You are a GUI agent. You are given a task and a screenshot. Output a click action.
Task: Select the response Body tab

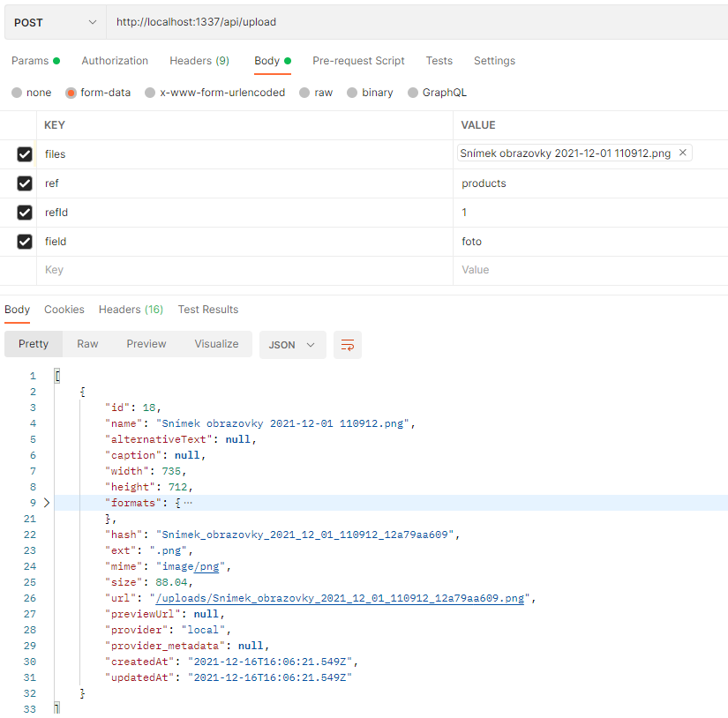tap(17, 310)
